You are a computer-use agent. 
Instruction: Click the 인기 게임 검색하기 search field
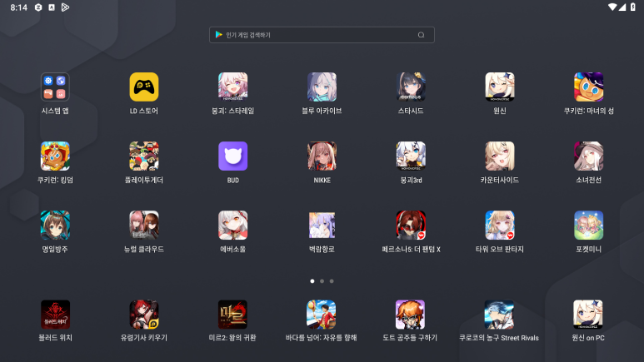(x=322, y=35)
